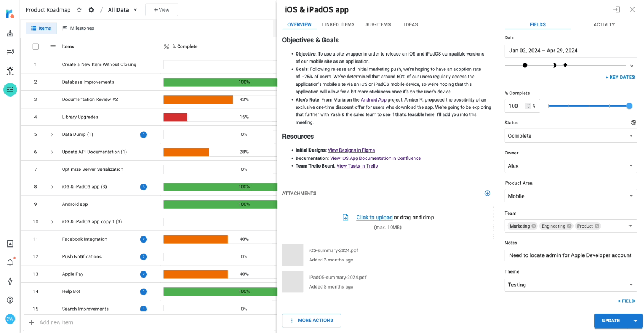The height and width of the screenshot is (333, 644).
Task: Open the help question mark icon
Action: (x=10, y=300)
